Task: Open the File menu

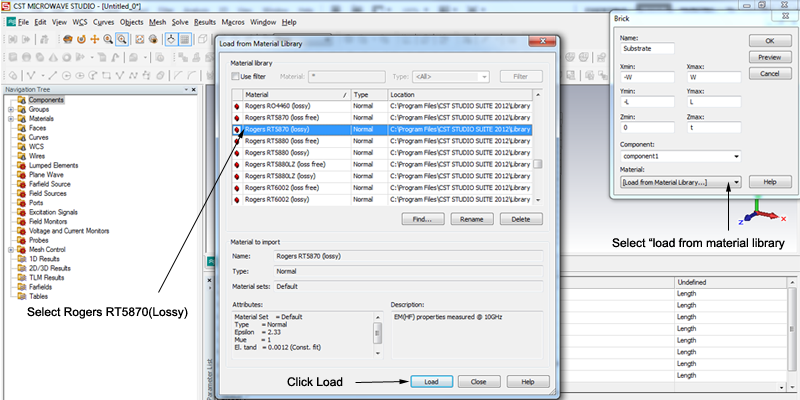Action: click(23, 22)
